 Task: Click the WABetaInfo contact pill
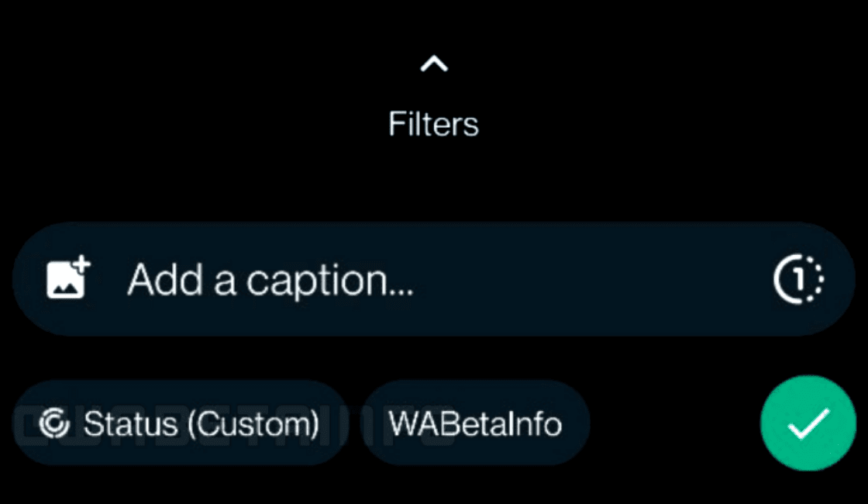[x=476, y=423]
